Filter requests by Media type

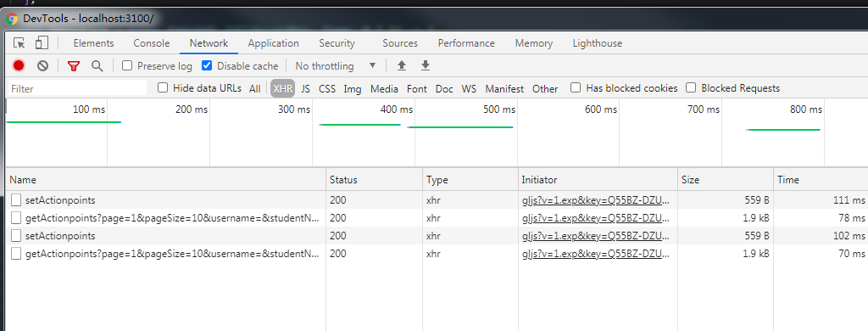(384, 89)
